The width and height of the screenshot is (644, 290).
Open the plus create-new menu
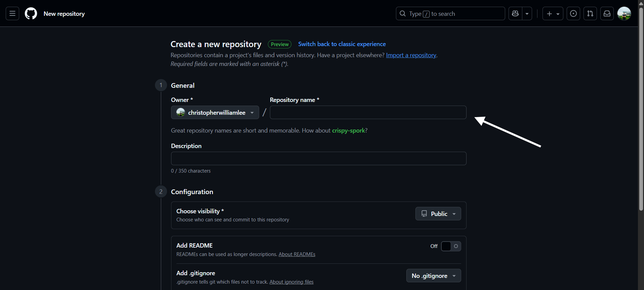(x=553, y=13)
